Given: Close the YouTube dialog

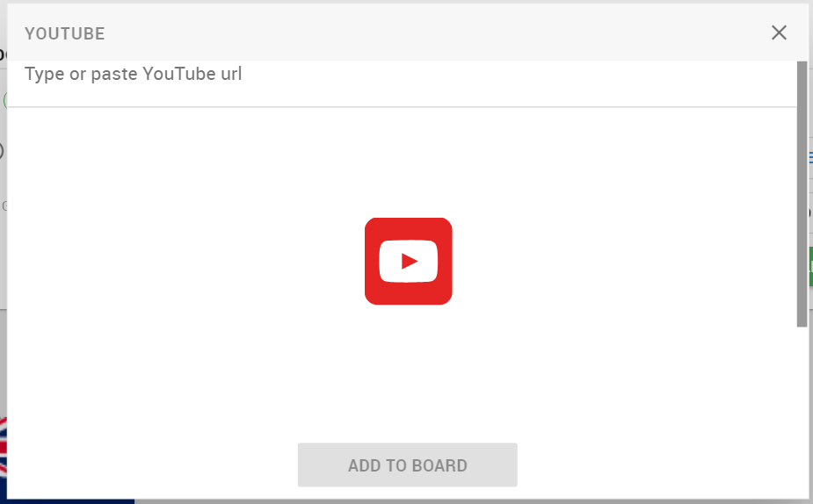Looking at the screenshot, I should click(x=779, y=32).
